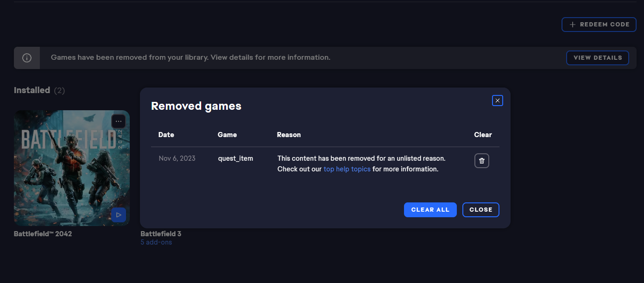
Task: Open the top help topics link
Action: pos(347,169)
